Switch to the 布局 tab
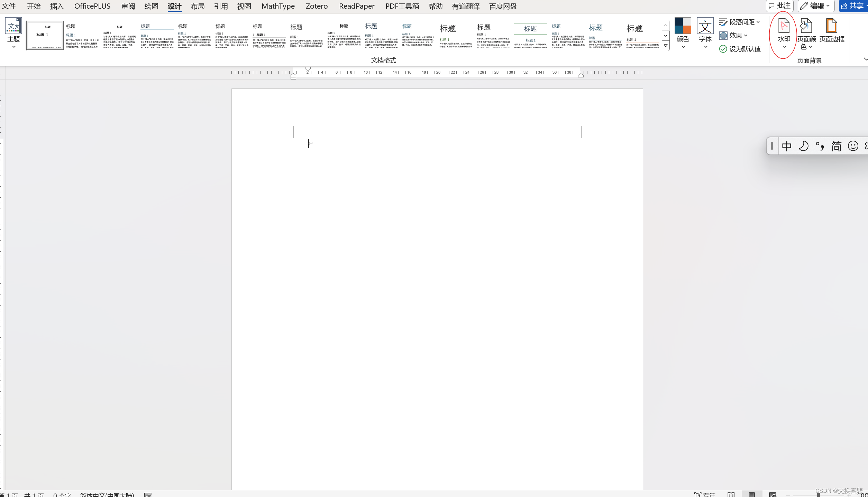The width and height of the screenshot is (868, 497). [198, 6]
